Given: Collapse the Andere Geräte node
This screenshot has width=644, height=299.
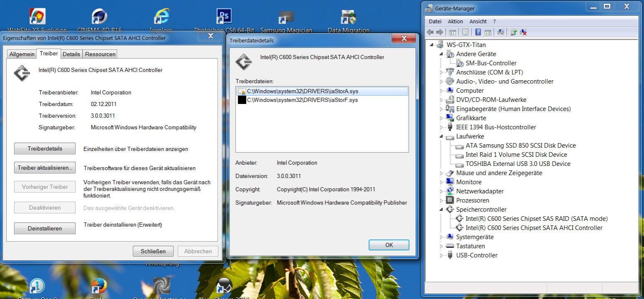Looking at the screenshot, I should coord(441,54).
